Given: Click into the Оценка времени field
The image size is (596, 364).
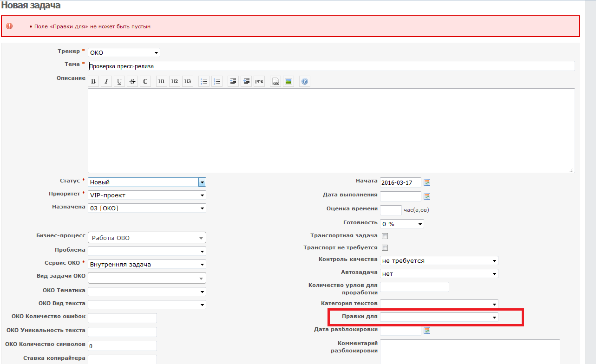Looking at the screenshot, I should point(391,210).
